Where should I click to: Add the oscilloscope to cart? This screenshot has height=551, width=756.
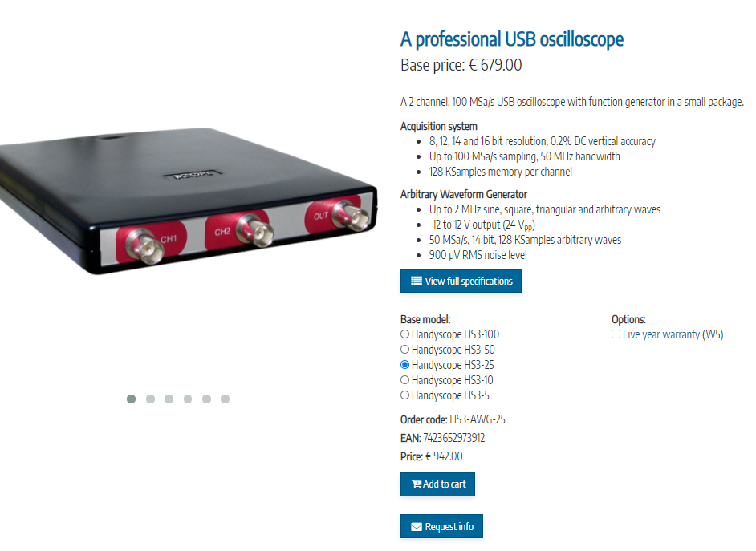click(437, 484)
